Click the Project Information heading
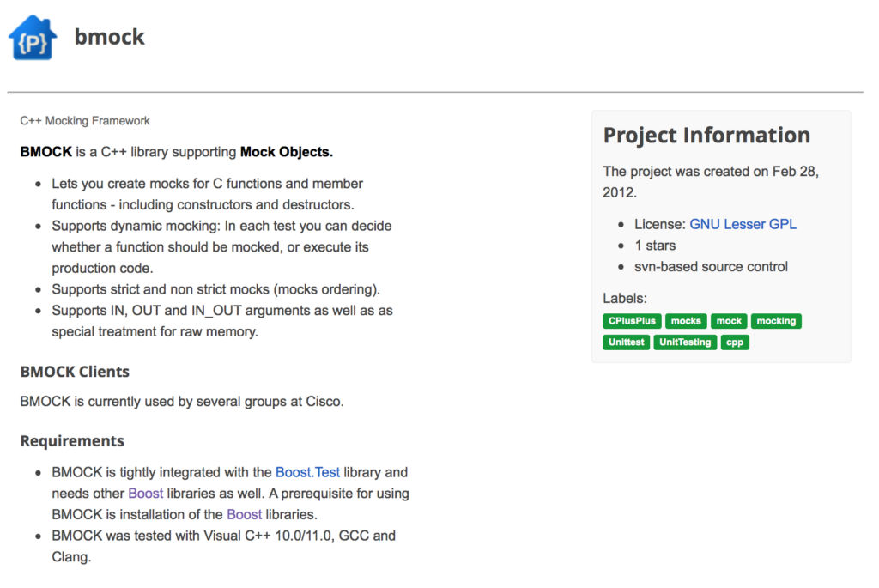This screenshot has height=588, width=879. click(706, 135)
